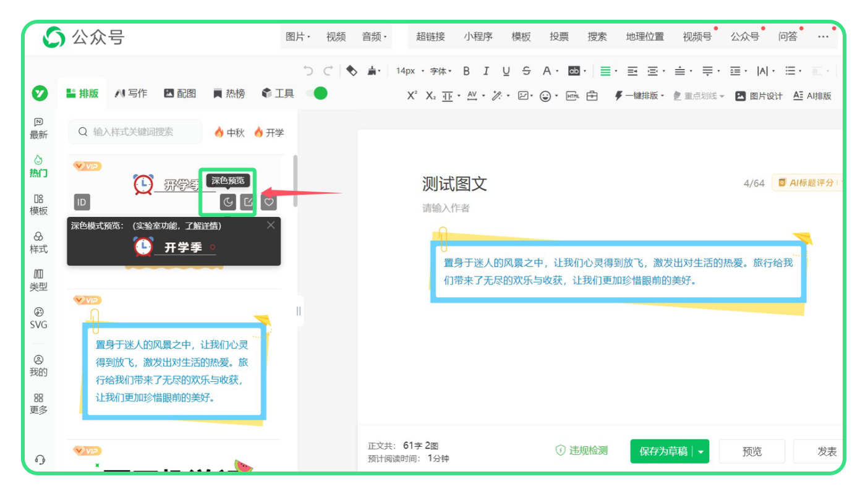Viewport: 868px width, 495px height.
Task: Open 模板 in the left sidebar
Action: point(38,205)
